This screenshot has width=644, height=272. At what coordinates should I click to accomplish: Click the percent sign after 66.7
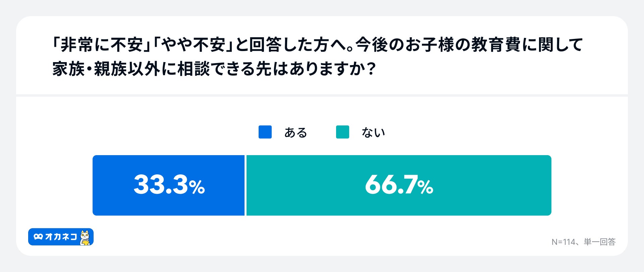point(425,187)
